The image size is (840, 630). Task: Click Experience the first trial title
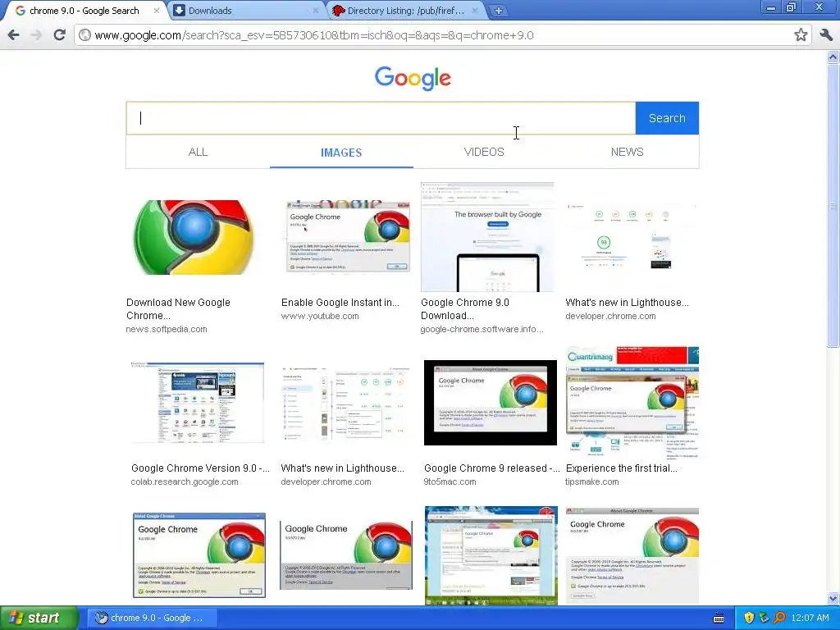coord(622,468)
